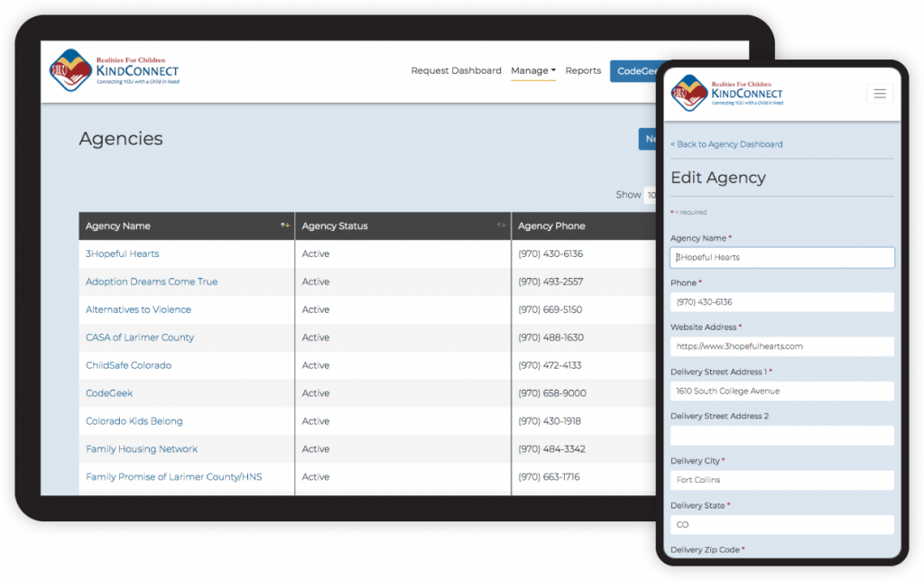Click the KindConnect logo in desktop header
The width and height of the screenshot is (924, 581).
click(x=115, y=70)
